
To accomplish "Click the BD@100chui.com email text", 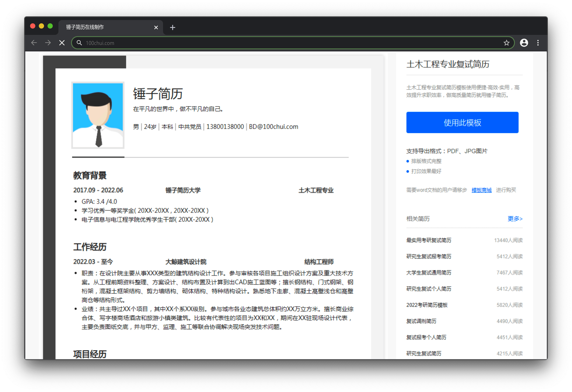I will [x=273, y=127].
